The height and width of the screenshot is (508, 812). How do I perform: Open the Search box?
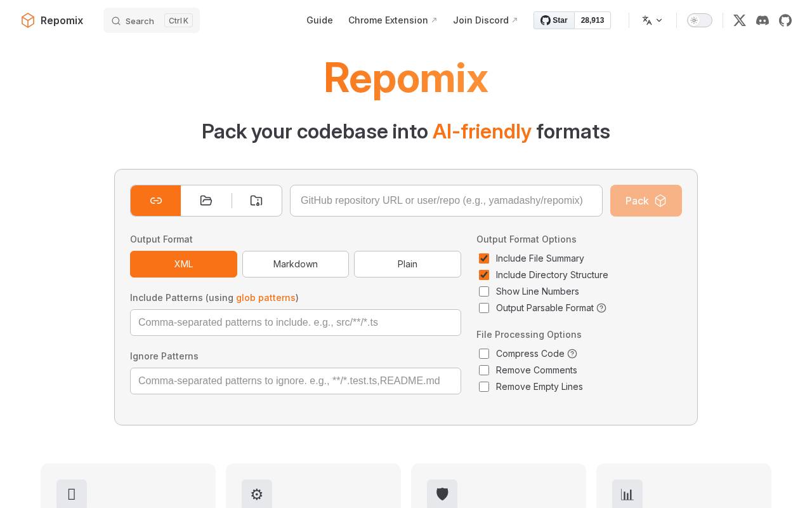click(152, 20)
